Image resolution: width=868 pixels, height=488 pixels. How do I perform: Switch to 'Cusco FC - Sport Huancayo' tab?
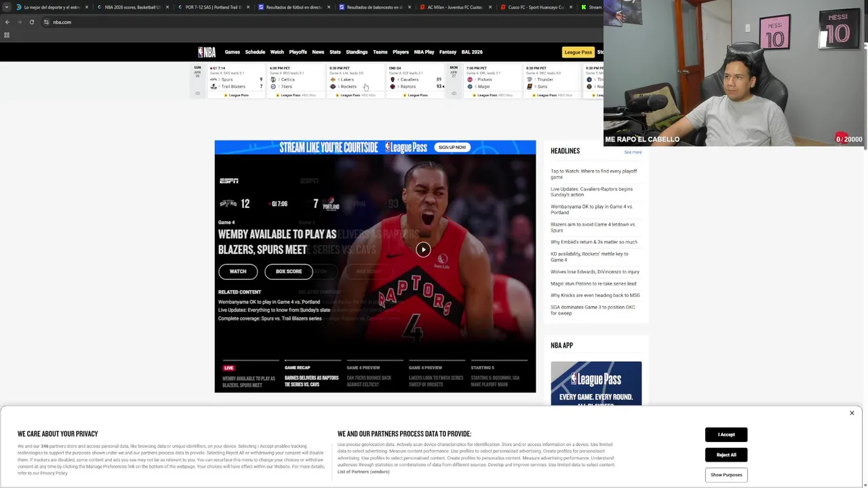pos(536,7)
